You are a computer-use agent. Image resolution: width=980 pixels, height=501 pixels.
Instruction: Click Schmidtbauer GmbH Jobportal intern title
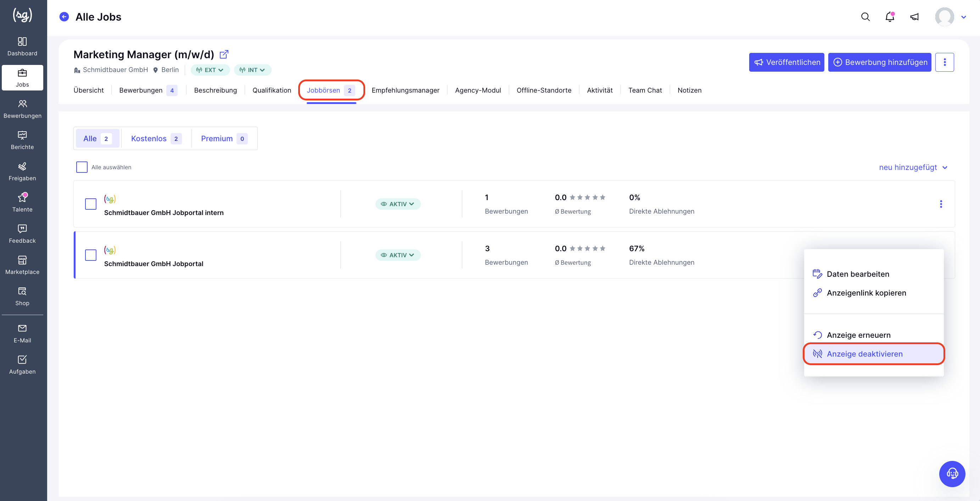coord(163,213)
